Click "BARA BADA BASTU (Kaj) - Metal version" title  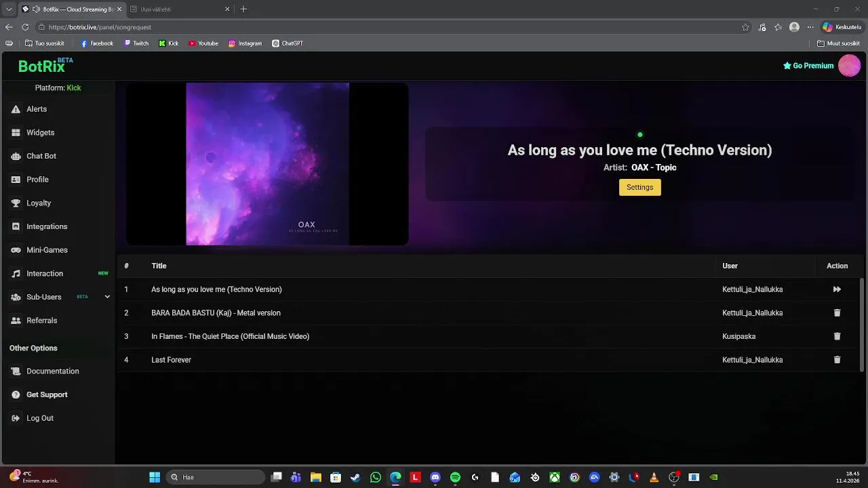[216, 313]
